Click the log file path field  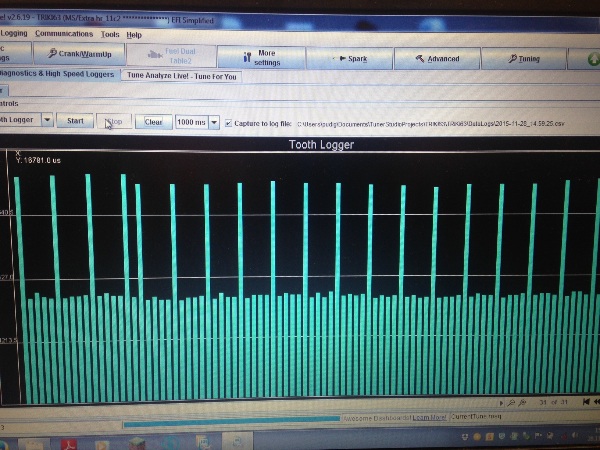coord(430,124)
